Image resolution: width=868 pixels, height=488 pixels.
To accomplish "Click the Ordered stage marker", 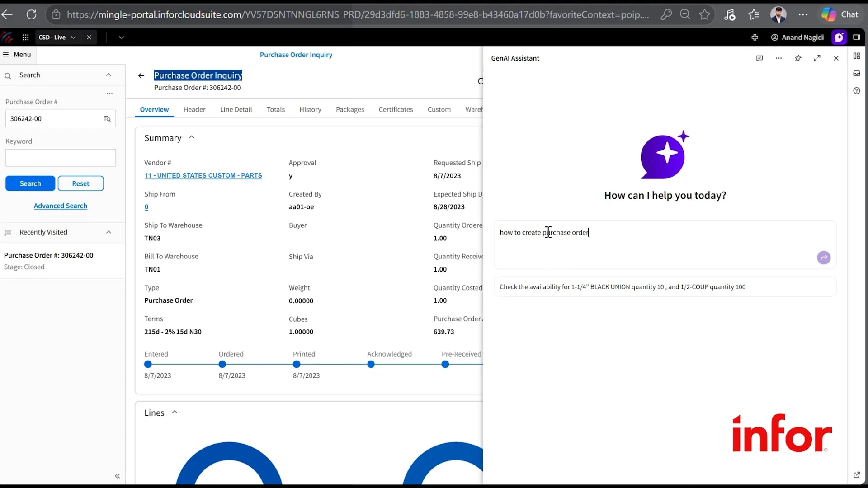I will tap(222, 364).
